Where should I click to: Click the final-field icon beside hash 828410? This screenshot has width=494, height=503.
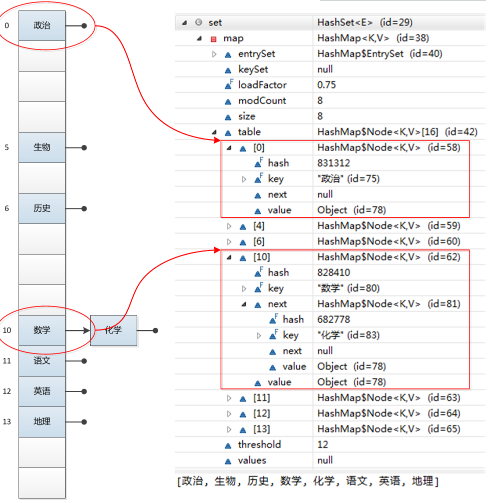click(x=259, y=272)
